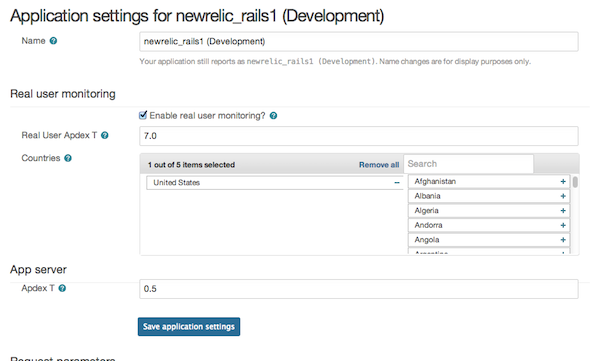Click Enable real user monitoring label text

207,116
